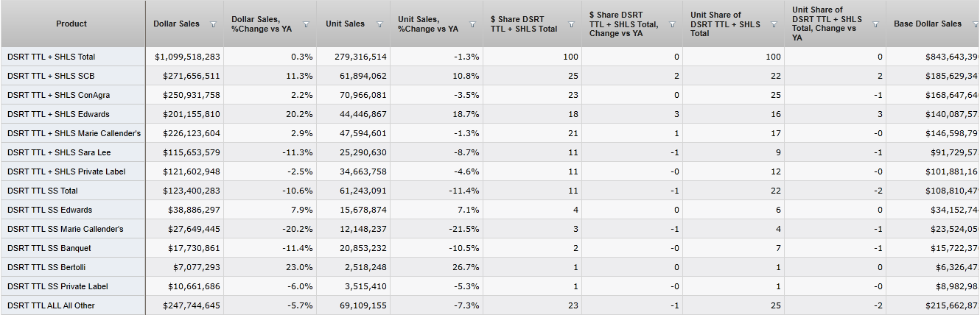Click the $1,099,518,283 Dollar Sales cell
The image size is (980, 315).
pyautogui.click(x=187, y=57)
